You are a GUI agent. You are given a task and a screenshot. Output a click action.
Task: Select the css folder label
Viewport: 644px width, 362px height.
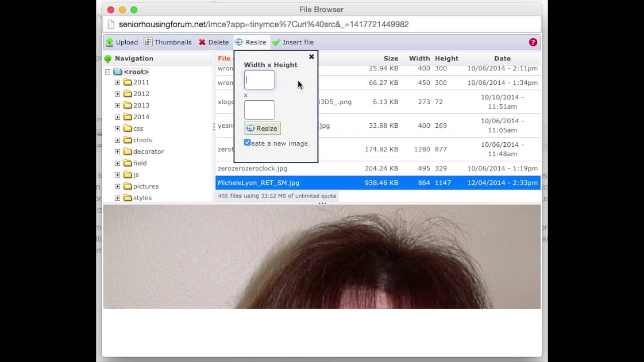[x=138, y=128]
